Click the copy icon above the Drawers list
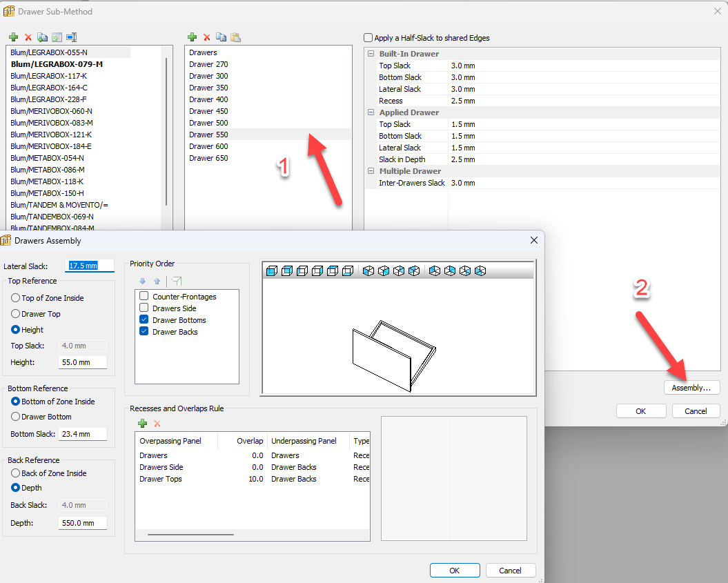The image size is (728, 583). [x=221, y=37]
